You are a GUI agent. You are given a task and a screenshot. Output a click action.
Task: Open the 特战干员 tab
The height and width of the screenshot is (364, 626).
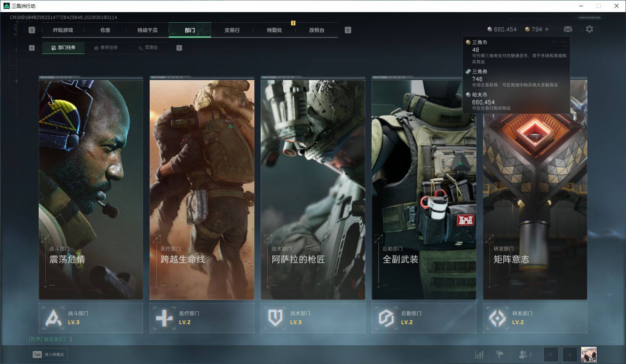click(147, 30)
